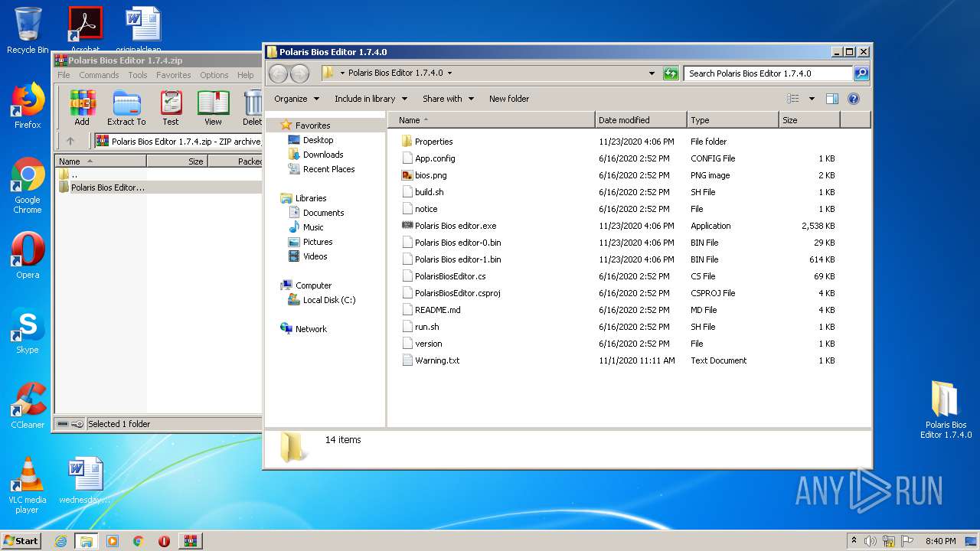Screen dimensions: 980x551
Task: Click the Add button in WinRAR toolbar
Action: point(82,108)
